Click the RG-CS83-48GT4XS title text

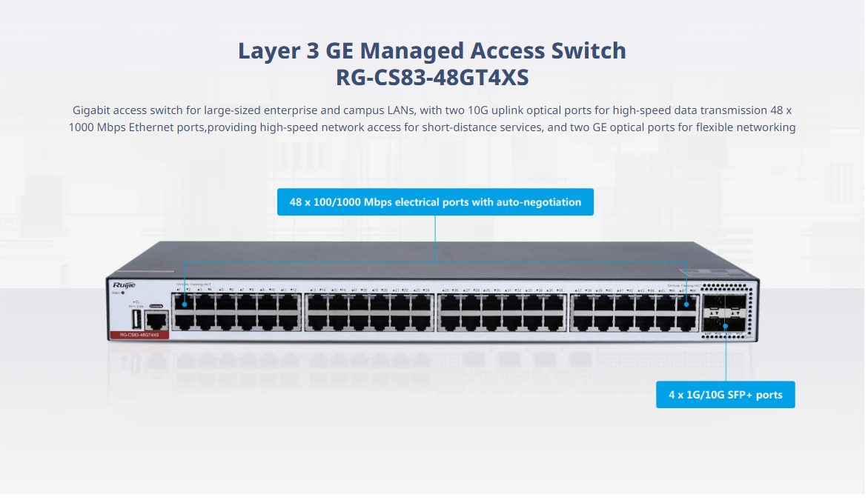coord(432,78)
